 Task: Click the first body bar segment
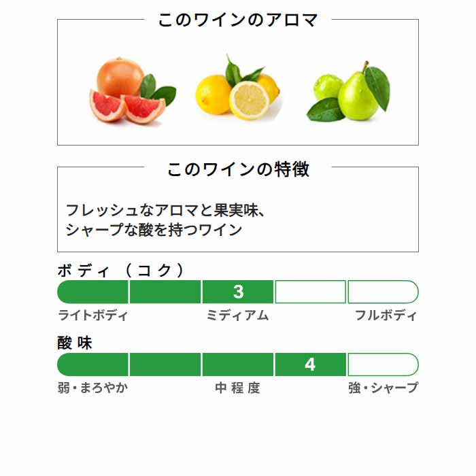(92, 292)
